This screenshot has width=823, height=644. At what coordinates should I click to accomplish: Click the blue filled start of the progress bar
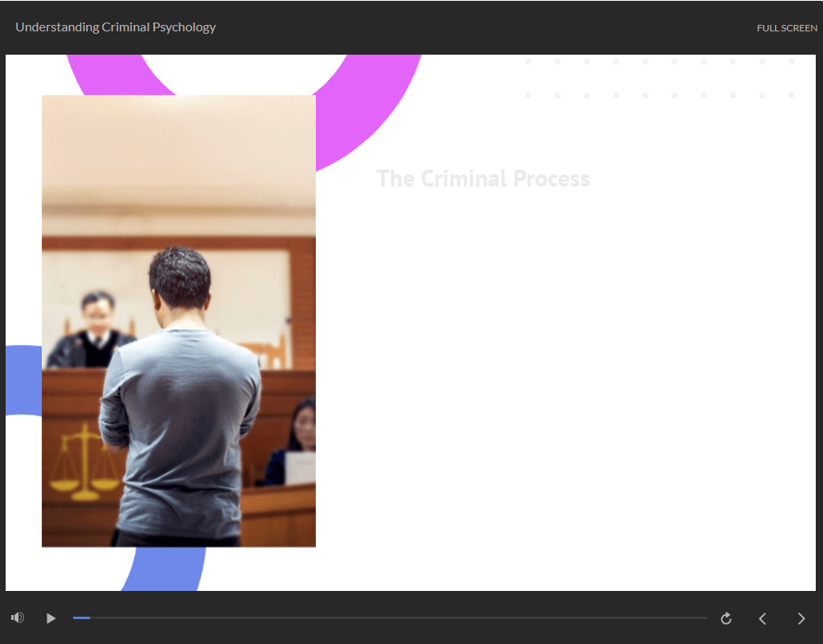tap(80, 618)
